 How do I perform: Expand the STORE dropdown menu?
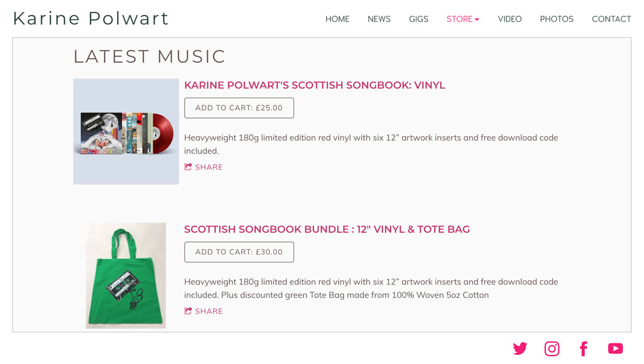coord(463,19)
